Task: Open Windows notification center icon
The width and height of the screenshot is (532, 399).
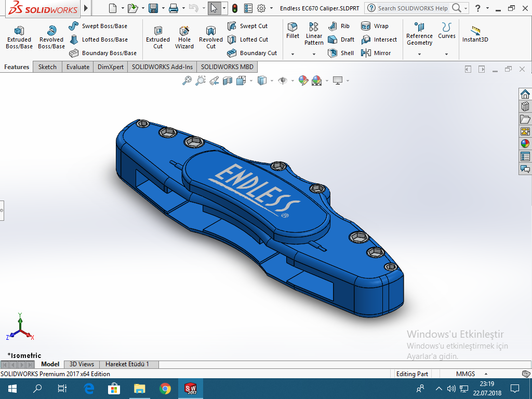Action: click(x=515, y=389)
